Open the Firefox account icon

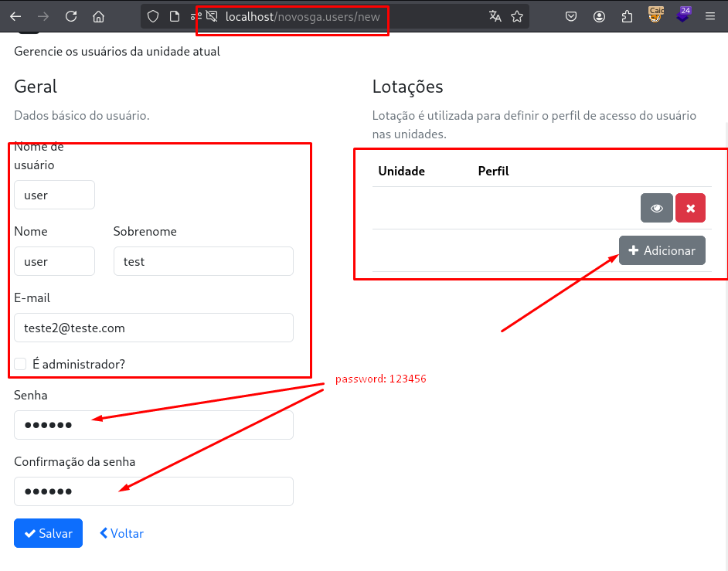pyautogui.click(x=599, y=16)
